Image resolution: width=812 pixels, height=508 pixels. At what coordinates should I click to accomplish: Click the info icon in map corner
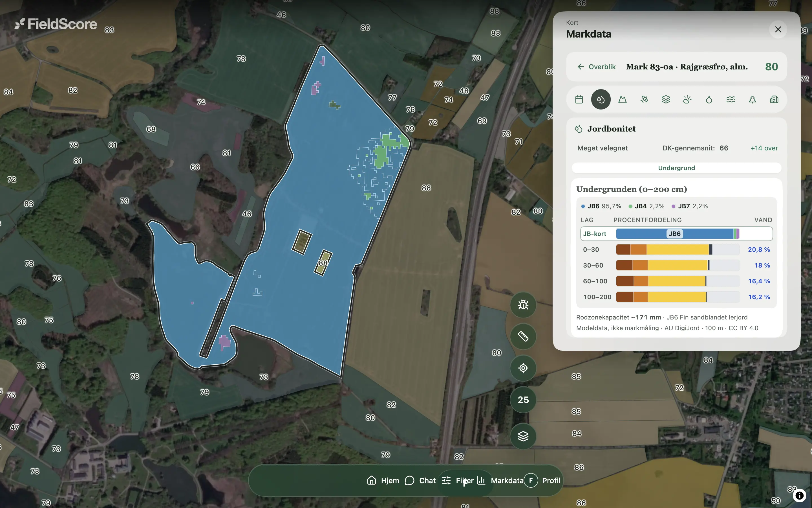pos(799,495)
